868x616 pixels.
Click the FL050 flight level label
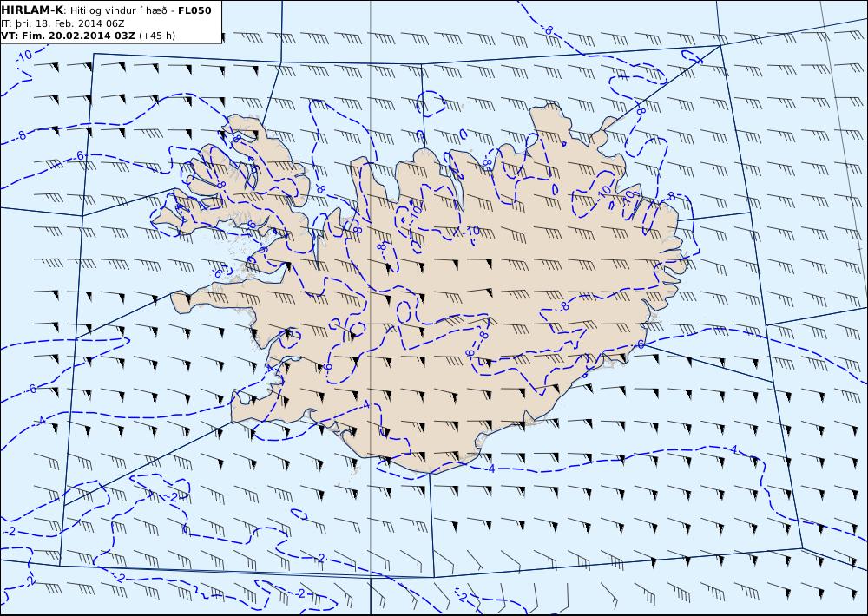click(x=194, y=10)
